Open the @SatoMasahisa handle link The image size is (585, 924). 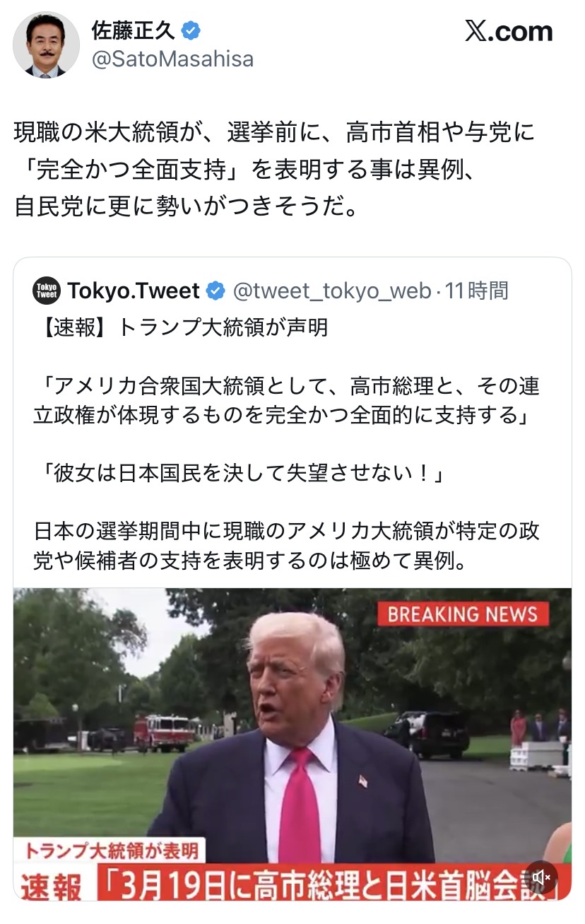(x=172, y=59)
